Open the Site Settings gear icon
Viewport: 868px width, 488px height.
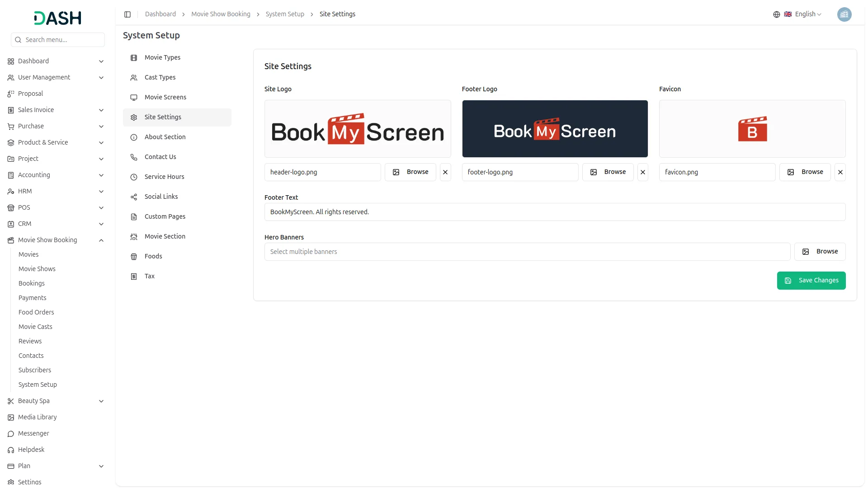coord(133,117)
